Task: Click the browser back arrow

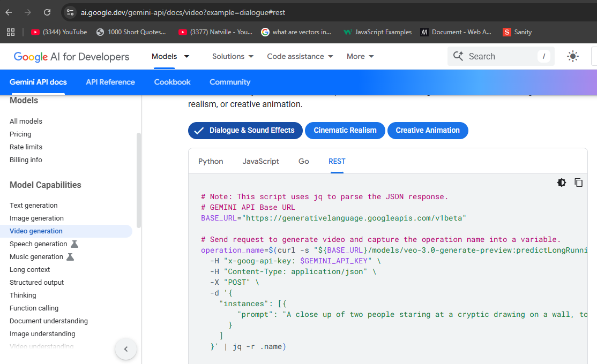Action: tap(9, 12)
